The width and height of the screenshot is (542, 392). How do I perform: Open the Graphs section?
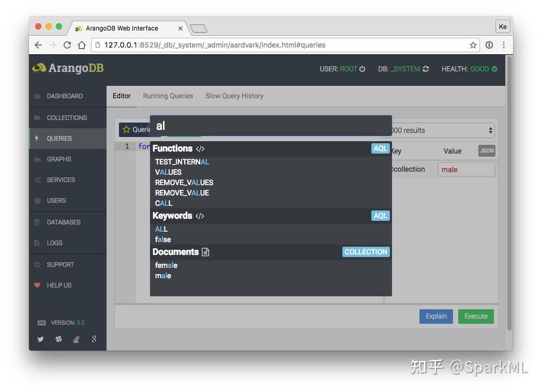[x=61, y=159]
